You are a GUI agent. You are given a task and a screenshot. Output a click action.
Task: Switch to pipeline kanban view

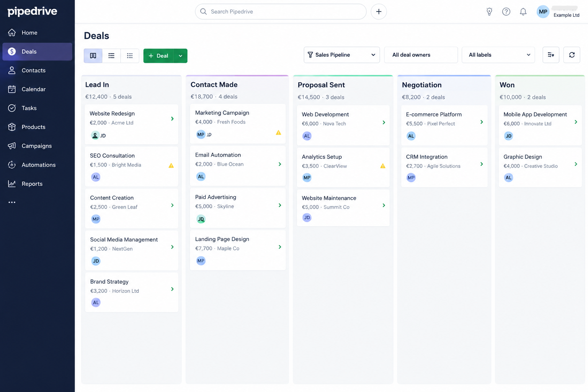[93, 56]
